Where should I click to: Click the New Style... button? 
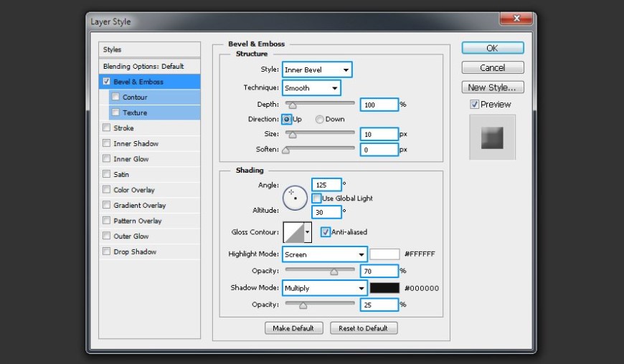(492, 87)
